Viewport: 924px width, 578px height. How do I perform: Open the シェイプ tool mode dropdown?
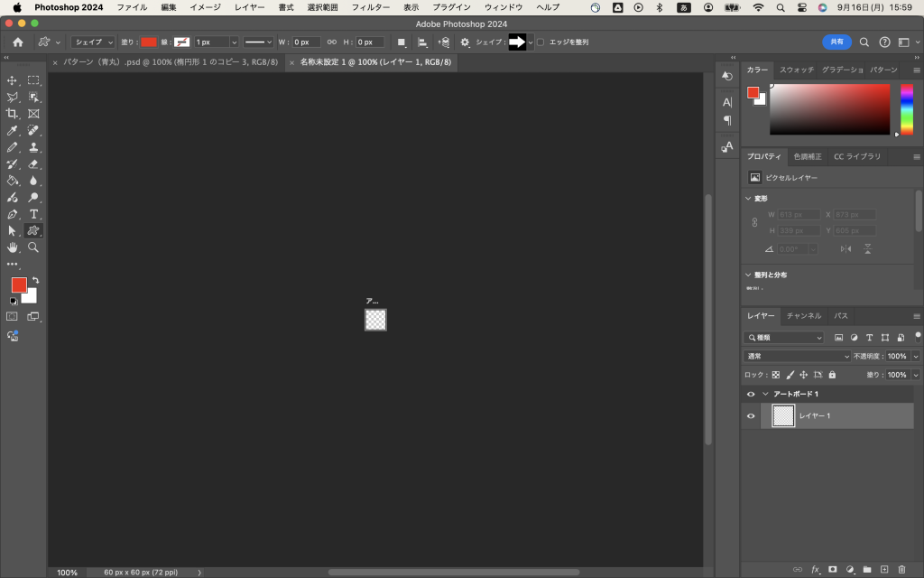(x=94, y=42)
